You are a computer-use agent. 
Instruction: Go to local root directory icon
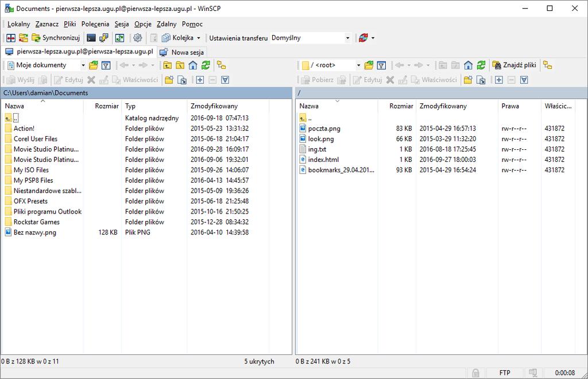180,65
